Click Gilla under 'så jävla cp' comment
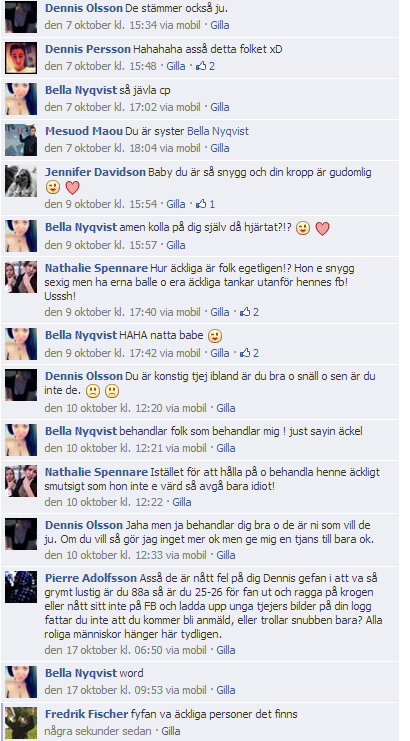 click(x=220, y=107)
